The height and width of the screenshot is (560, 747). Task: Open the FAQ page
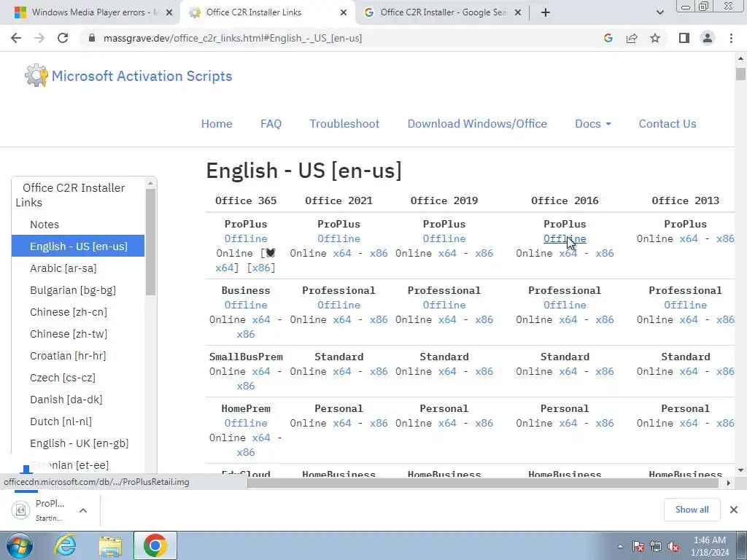271,124
